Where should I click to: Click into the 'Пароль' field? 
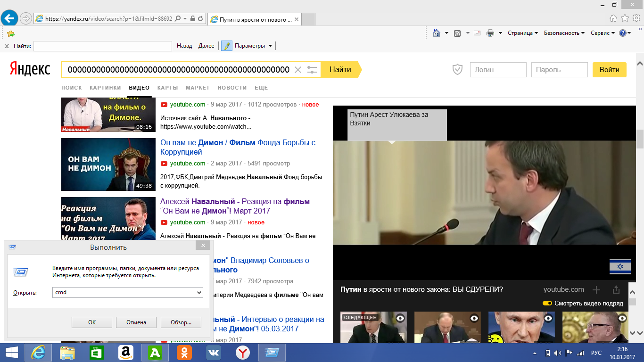(560, 70)
